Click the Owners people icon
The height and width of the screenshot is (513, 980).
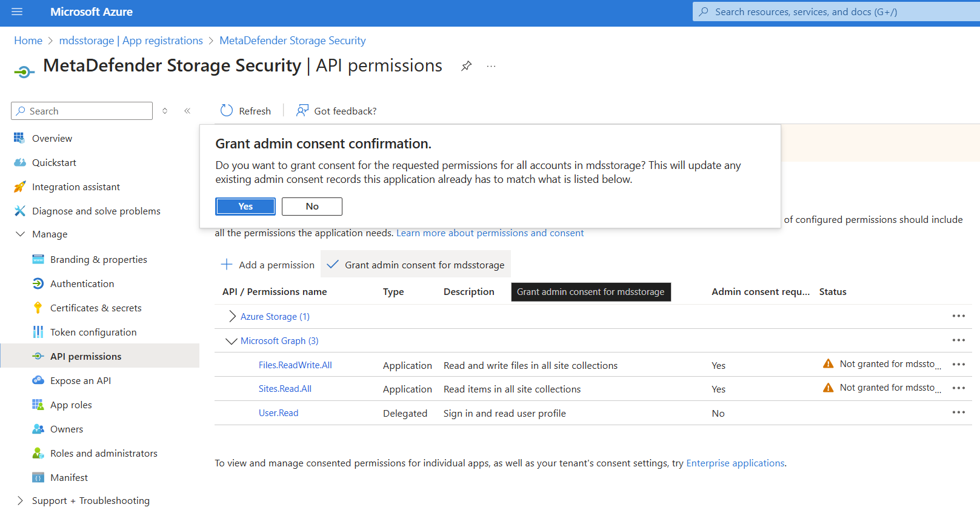38,429
